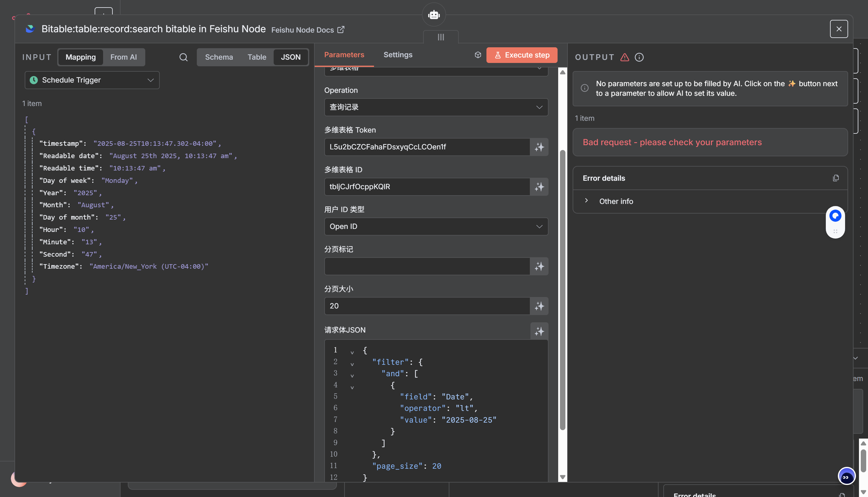Click the Output info circle icon
The width and height of the screenshot is (868, 497).
click(639, 57)
